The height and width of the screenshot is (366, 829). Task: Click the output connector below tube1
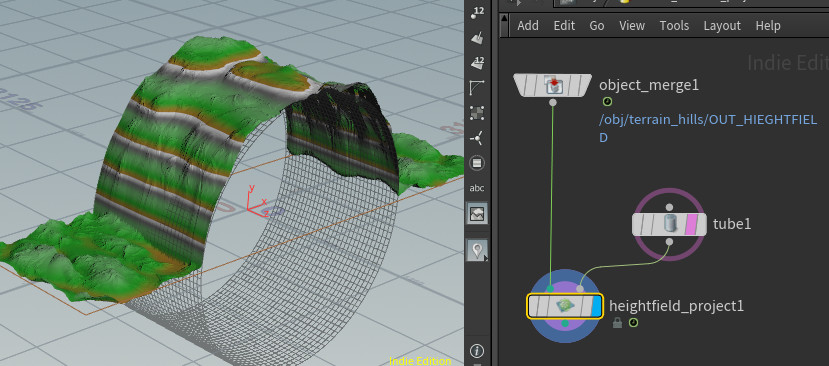pos(669,242)
